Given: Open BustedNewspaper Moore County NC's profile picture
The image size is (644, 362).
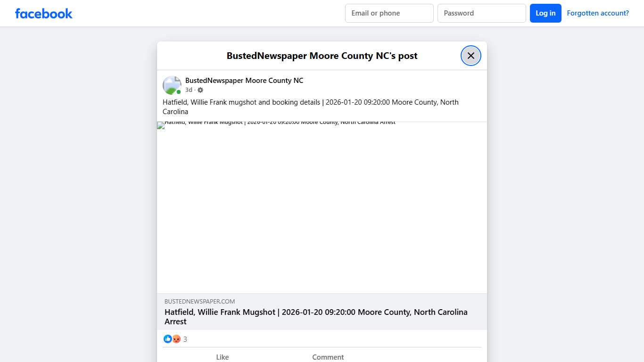Looking at the screenshot, I should 172,85.
